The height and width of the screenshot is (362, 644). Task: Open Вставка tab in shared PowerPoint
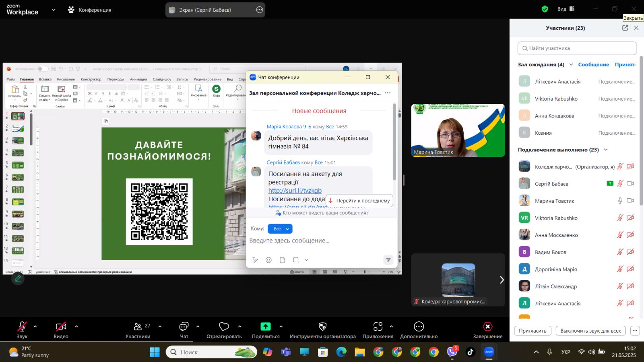pos(45,79)
